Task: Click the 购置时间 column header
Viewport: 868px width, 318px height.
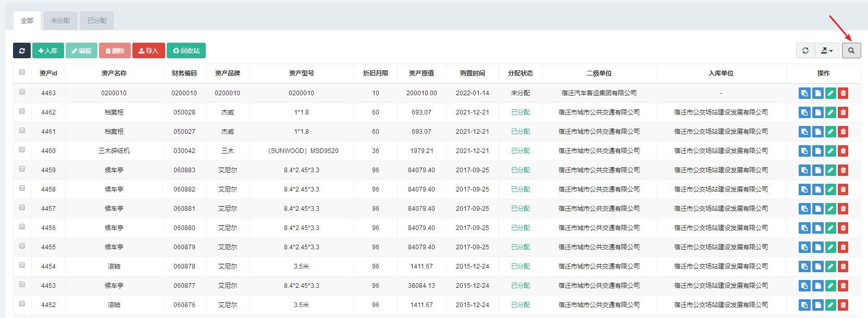Action: click(472, 73)
